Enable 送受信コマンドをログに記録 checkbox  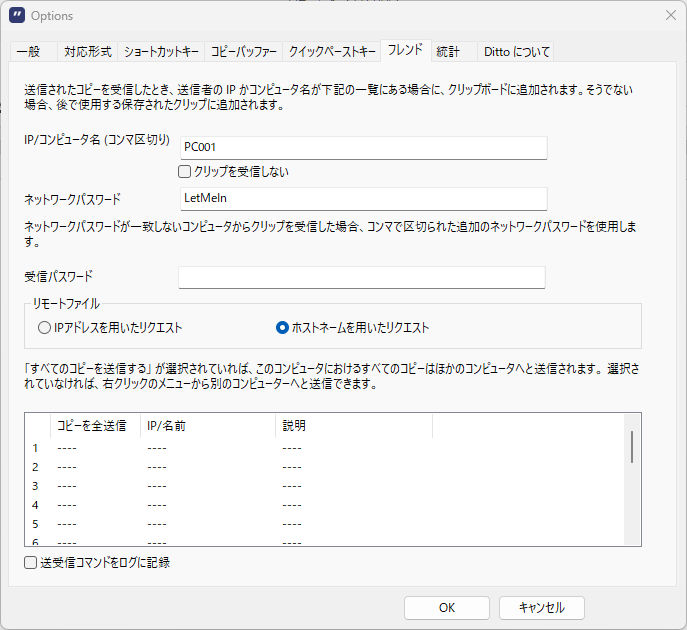pyautogui.click(x=30, y=563)
